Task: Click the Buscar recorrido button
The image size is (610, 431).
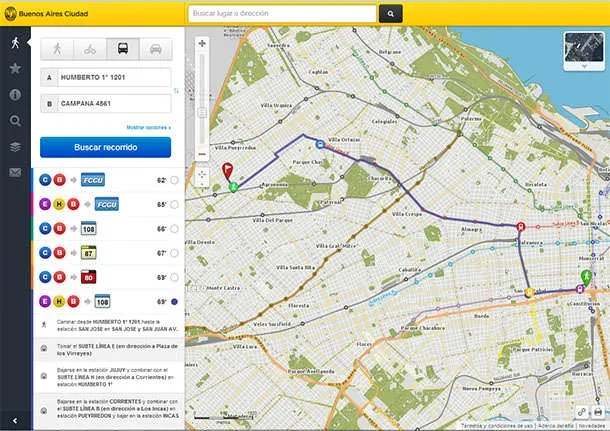Action: (x=105, y=147)
